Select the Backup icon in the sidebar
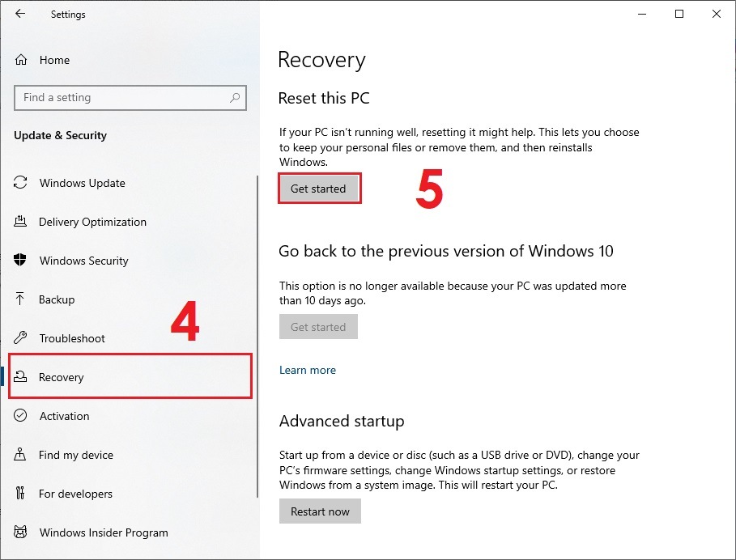736x560 pixels. tap(20, 299)
